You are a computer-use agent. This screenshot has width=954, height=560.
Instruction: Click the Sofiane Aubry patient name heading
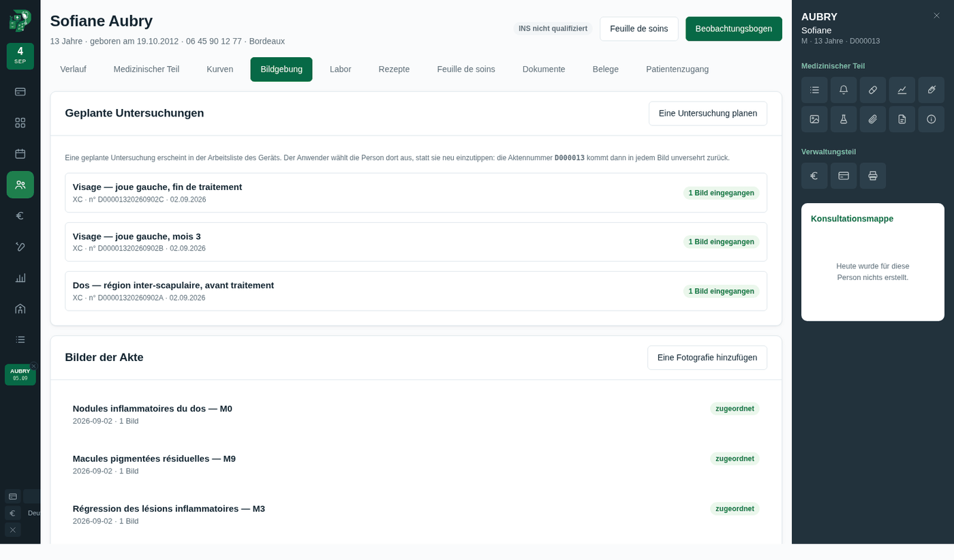pyautogui.click(x=102, y=21)
